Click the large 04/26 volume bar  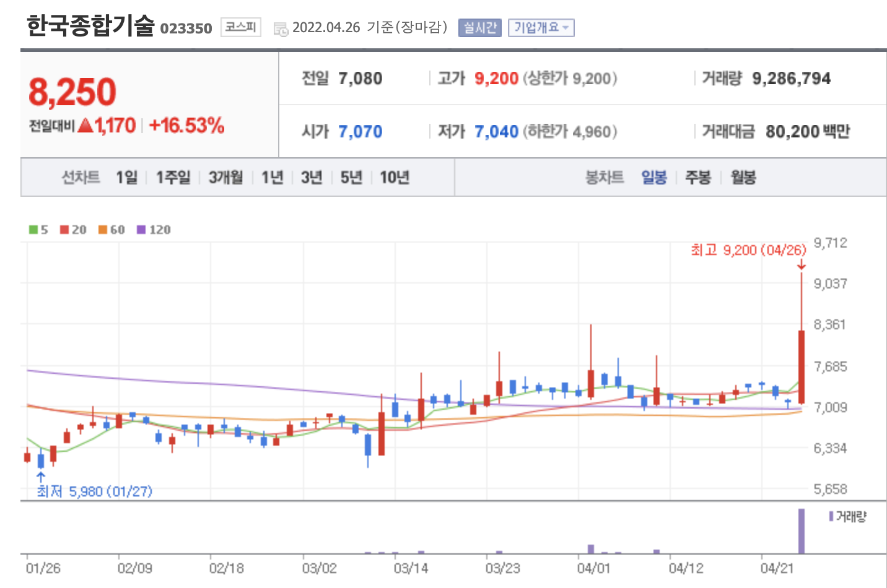pyautogui.click(x=802, y=531)
